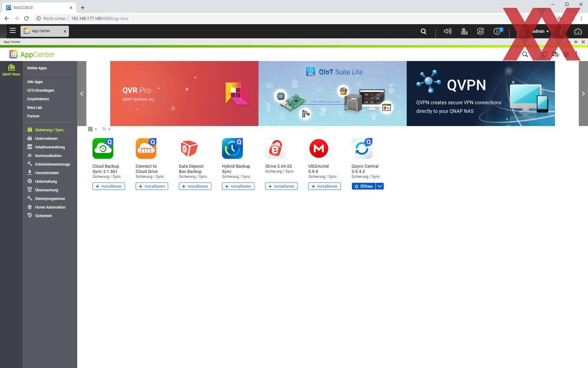Image resolution: width=588 pixels, height=368 pixels.
Task: Click the Qsync Central app icon
Action: tap(362, 148)
